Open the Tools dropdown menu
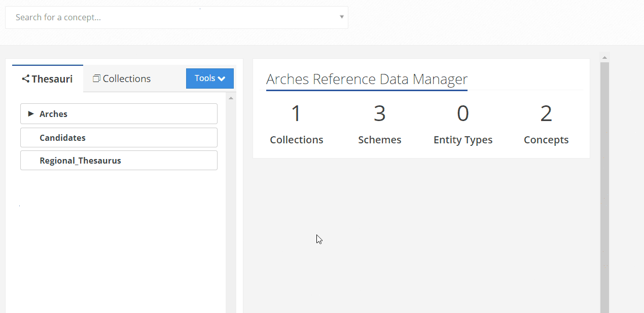The image size is (644, 313). (209, 79)
